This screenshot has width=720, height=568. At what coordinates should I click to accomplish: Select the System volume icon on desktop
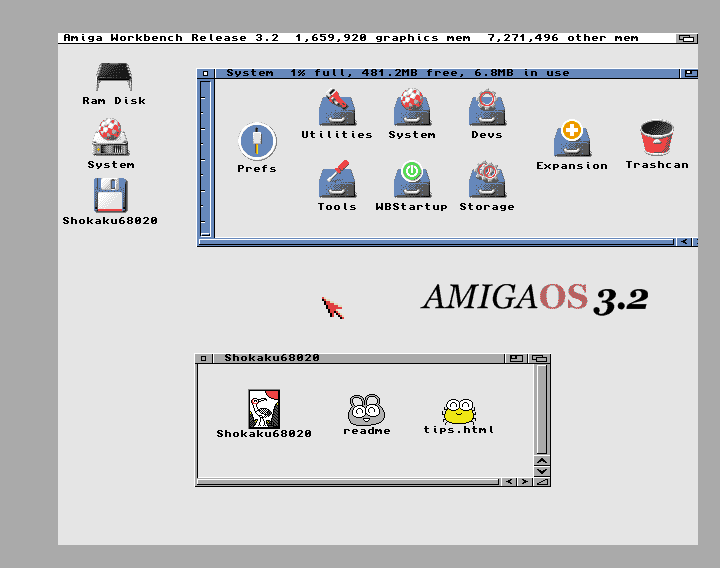coord(111,144)
